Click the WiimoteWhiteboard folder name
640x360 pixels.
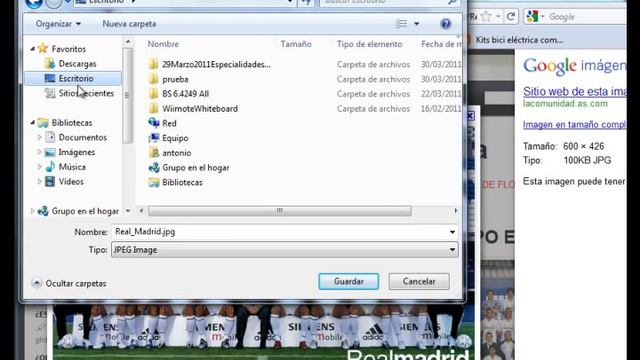200,109
